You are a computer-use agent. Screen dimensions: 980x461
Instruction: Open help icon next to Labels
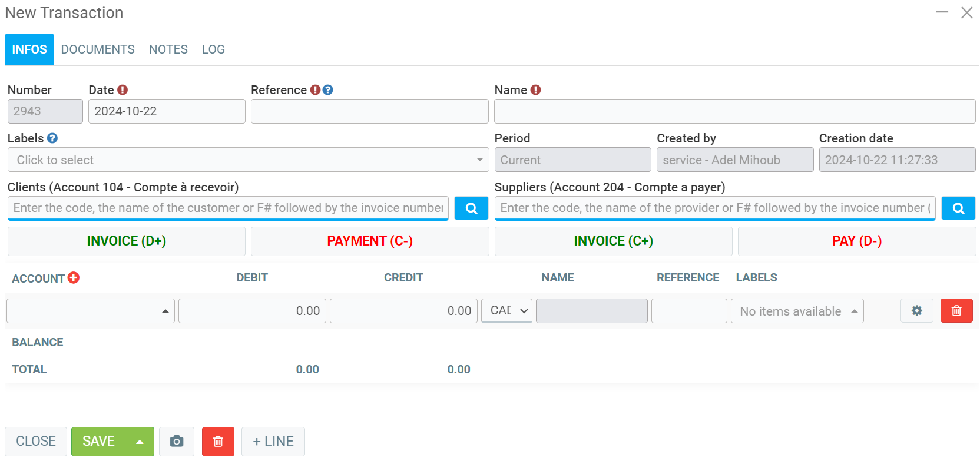pyautogui.click(x=52, y=138)
